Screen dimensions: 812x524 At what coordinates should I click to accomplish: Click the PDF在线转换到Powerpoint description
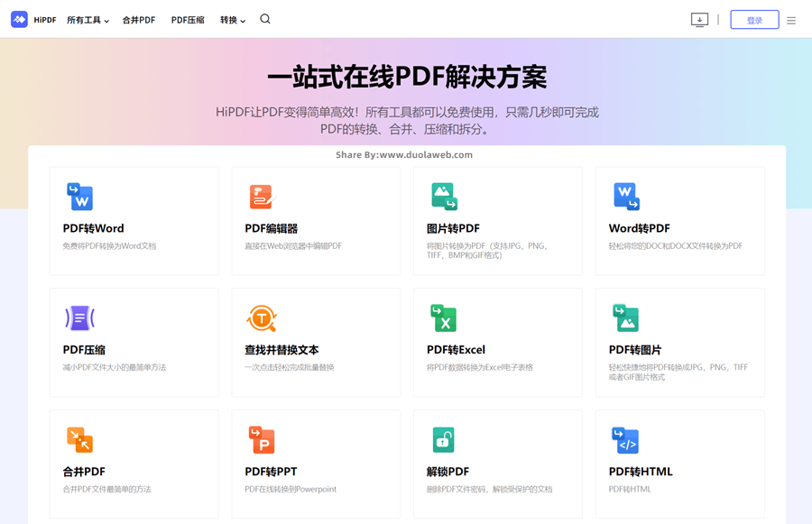click(291, 490)
